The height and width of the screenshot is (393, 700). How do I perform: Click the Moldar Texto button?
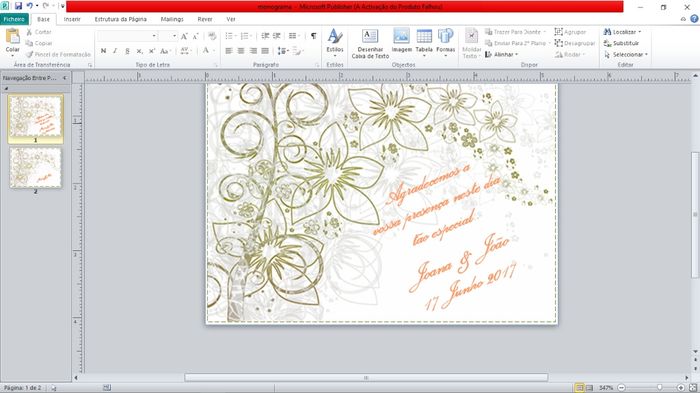(471, 44)
